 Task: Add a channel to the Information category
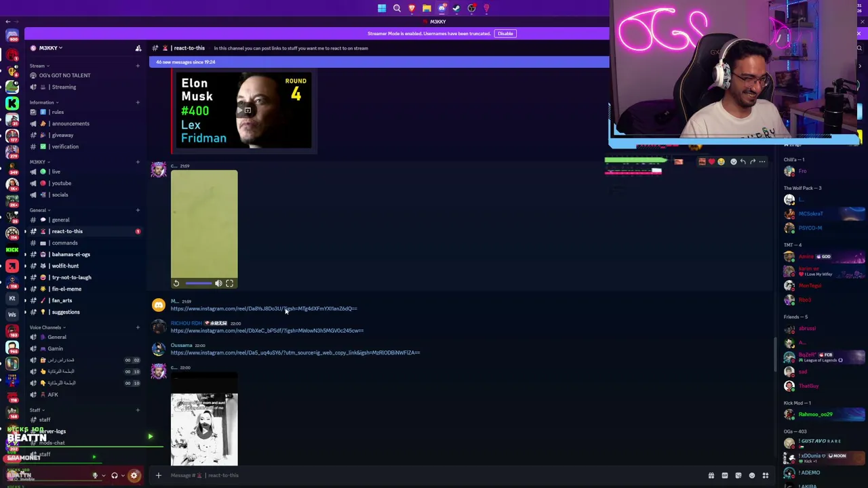(138, 102)
